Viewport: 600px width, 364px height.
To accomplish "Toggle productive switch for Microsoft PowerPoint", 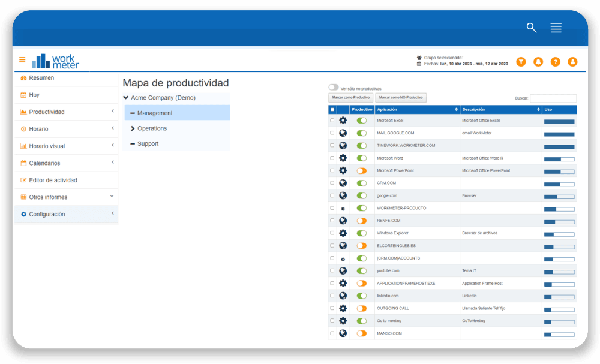I will pos(362,170).
